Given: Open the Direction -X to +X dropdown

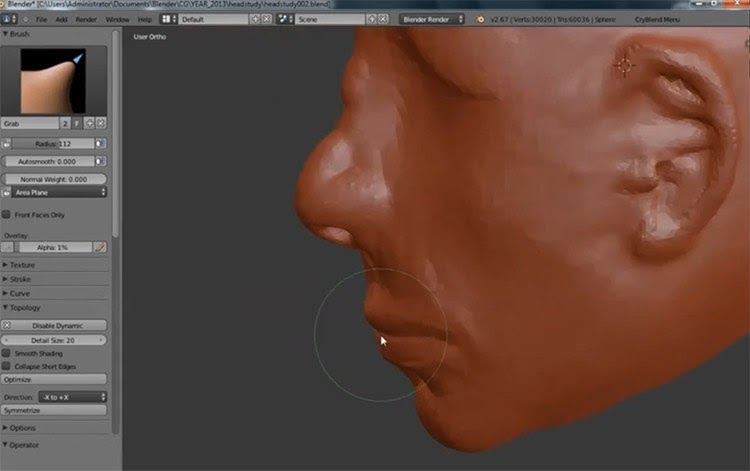Looking at the screenshot, I should tap(72, 397).
